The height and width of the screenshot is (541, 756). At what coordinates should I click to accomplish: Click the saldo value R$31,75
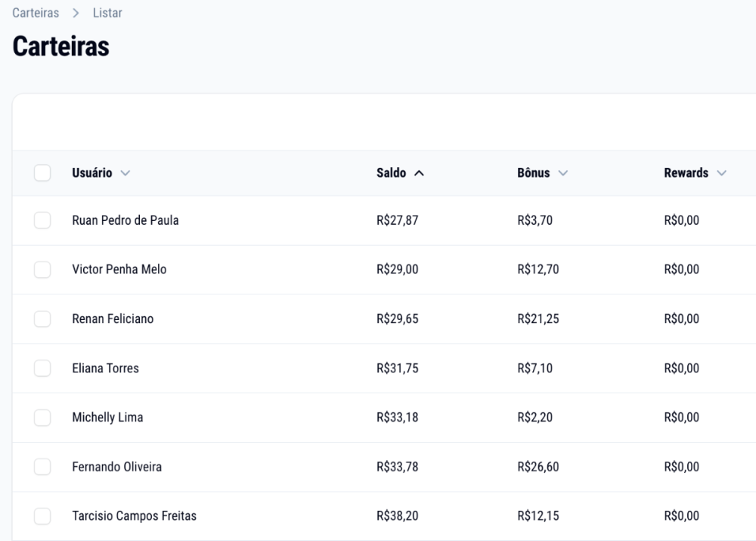click(398, 368)
